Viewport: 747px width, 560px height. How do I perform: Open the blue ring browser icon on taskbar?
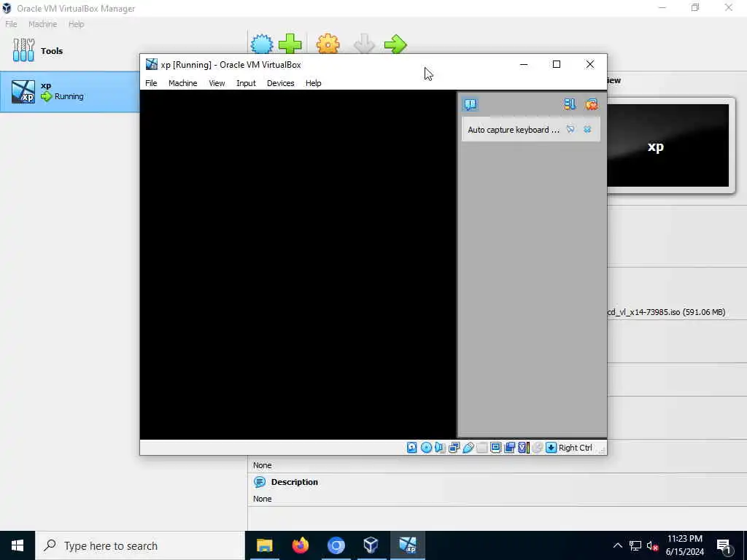(x=336, y=545)
